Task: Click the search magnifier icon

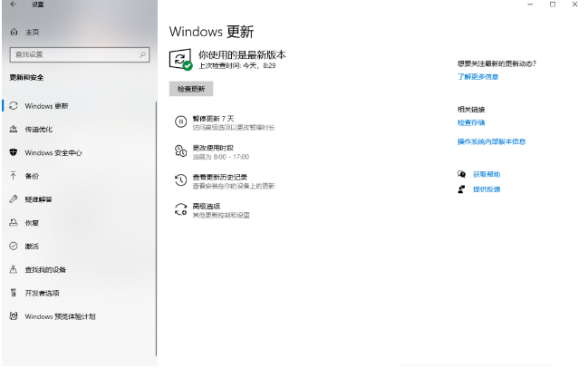Action: pos(142,55)
